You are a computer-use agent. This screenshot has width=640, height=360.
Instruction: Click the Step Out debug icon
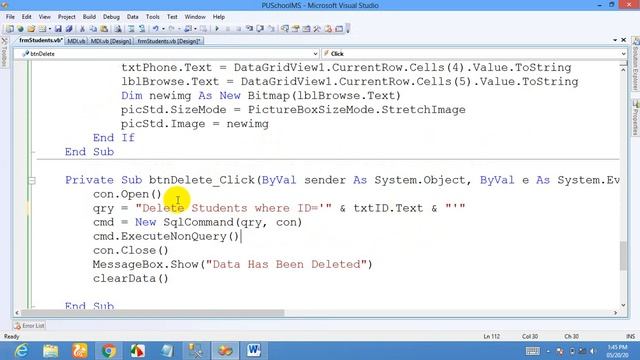tap(271, 29)
